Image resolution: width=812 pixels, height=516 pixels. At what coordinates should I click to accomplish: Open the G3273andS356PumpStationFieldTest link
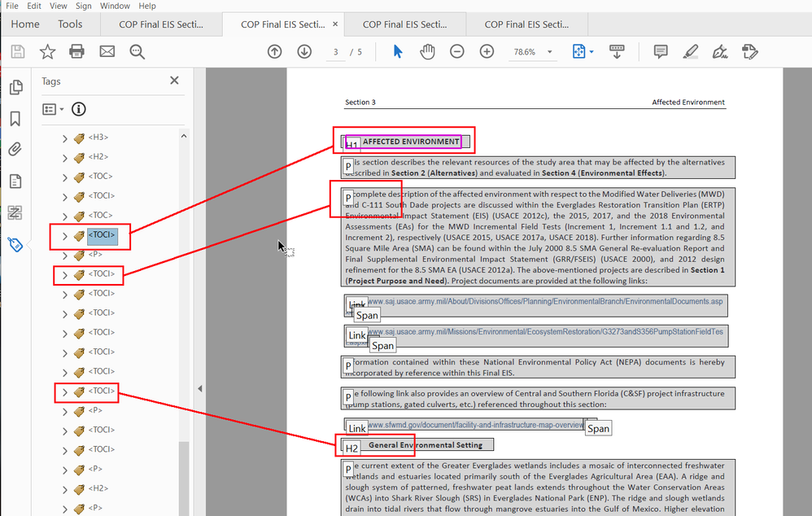click(535, 335)
